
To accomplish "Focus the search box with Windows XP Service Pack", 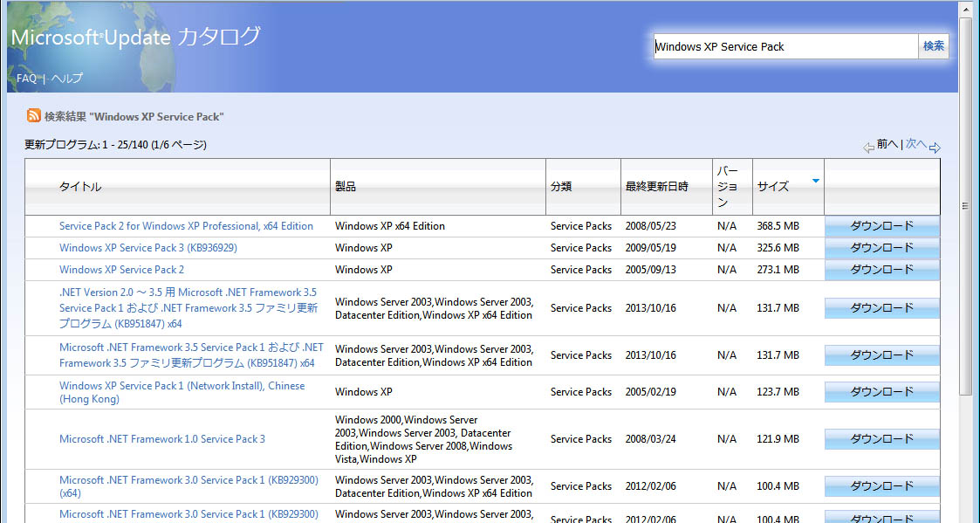I will tap(785, 46).
